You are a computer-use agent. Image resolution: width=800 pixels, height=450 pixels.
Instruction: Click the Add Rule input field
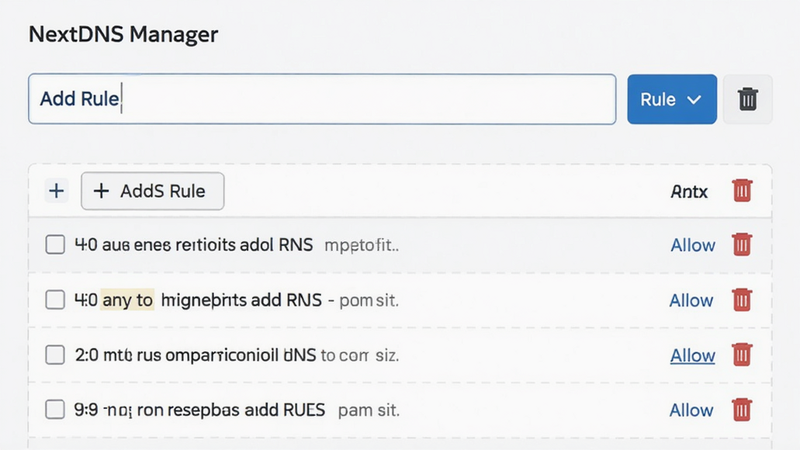[x=322, y=99]
